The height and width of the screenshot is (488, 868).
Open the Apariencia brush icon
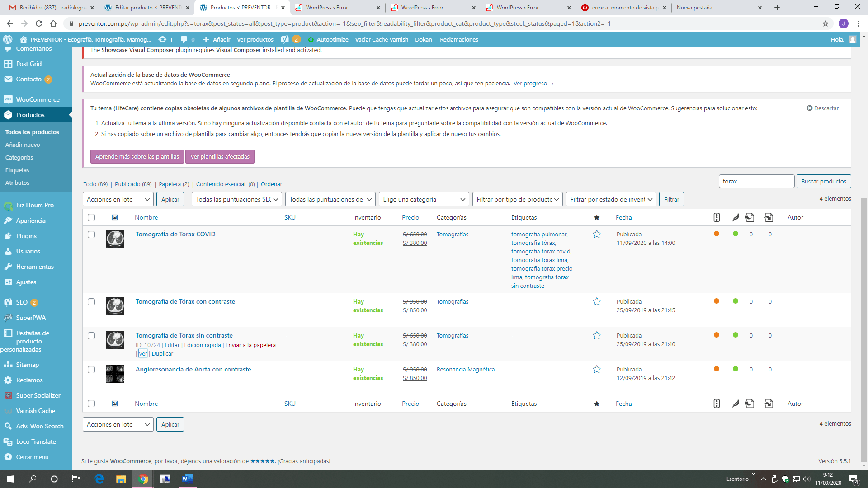(8, 221)
